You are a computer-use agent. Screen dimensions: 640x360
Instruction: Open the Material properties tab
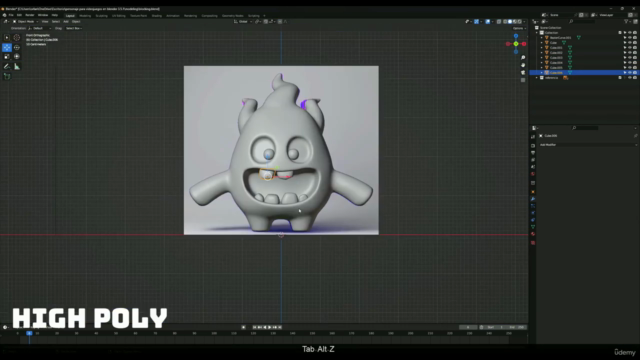[x=533, y=234]
